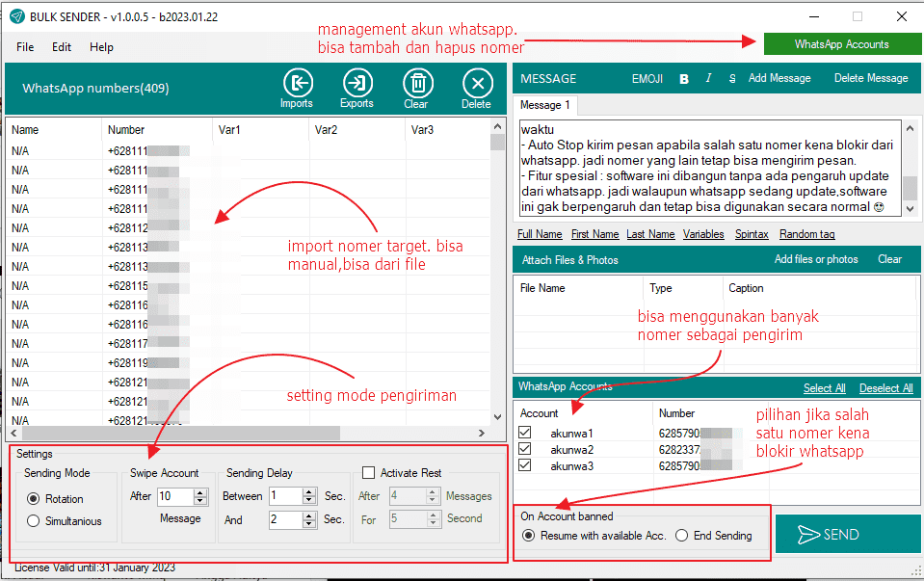This screenshot has height=581, width=924.
Task: Increase Swipe Account message count
Action: (200, 492)
